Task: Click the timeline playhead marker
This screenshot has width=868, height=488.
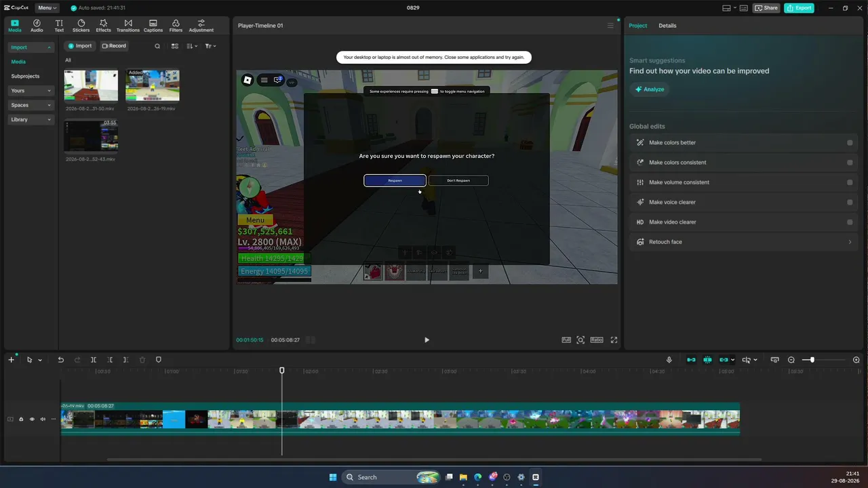Action: coord(282,370)
